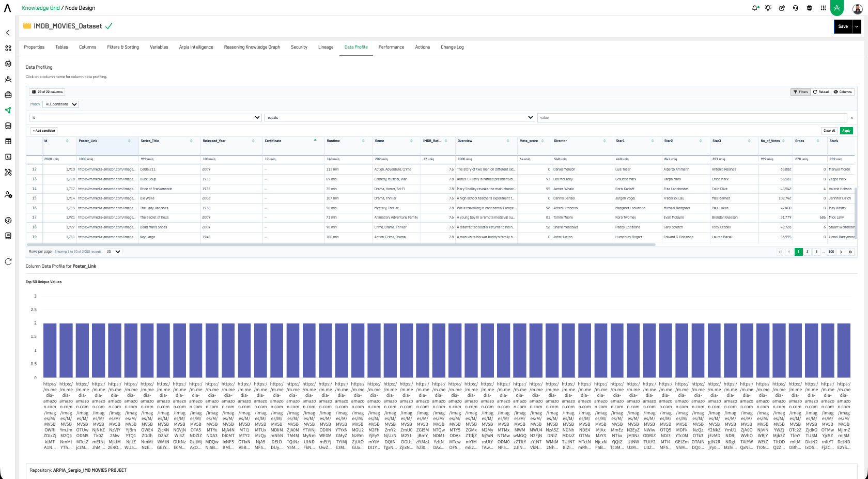The height and width of the screenshot is (479, 868).
Task: Open the user settings sidebar icon
Action: click(x=8, y=195)
